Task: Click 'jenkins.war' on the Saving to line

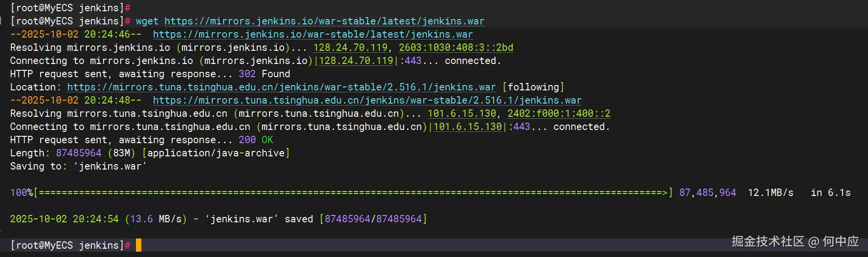Action: (110, 166)
